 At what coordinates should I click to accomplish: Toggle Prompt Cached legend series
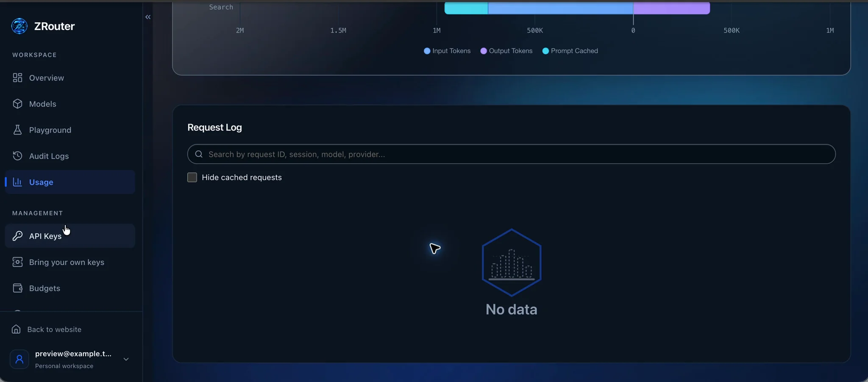tap(570, 51)
